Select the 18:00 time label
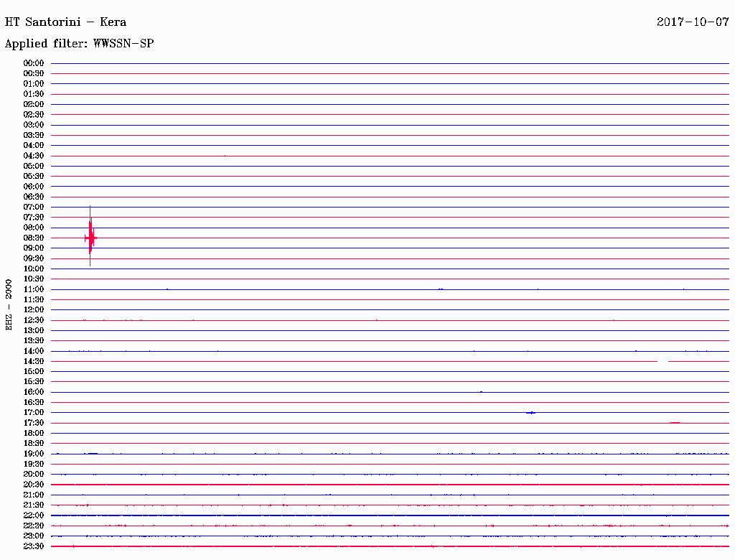 (x=34, y=434)
